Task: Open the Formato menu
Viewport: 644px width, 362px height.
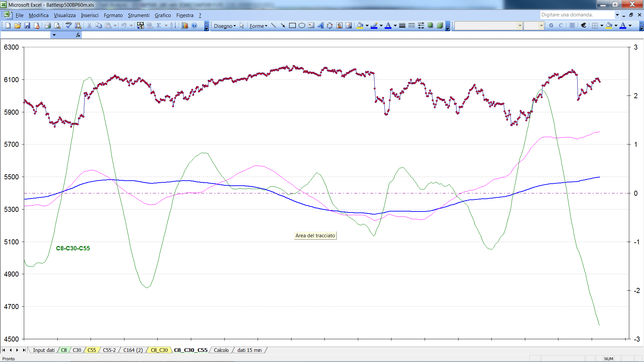Action: [113, 15]
